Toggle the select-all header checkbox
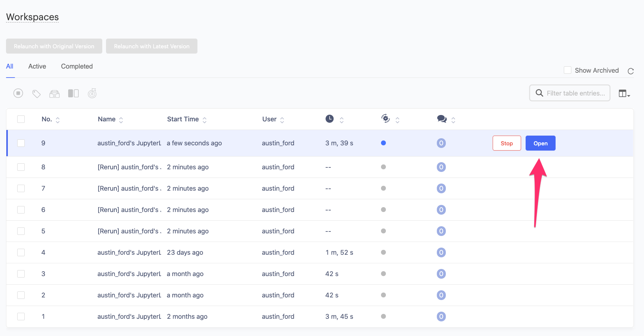This screenshot has width=644, height=336. pos(21,119)
